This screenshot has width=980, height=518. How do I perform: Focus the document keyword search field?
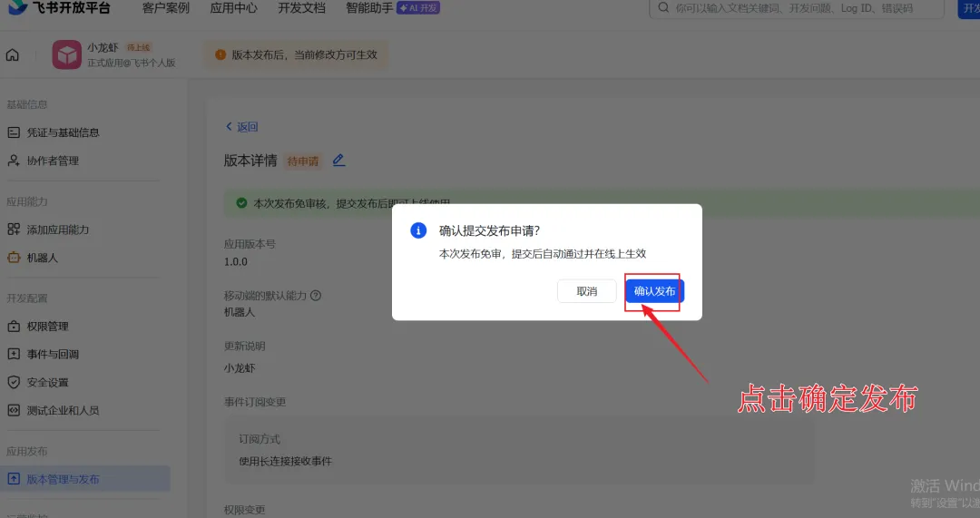point(797,8)
